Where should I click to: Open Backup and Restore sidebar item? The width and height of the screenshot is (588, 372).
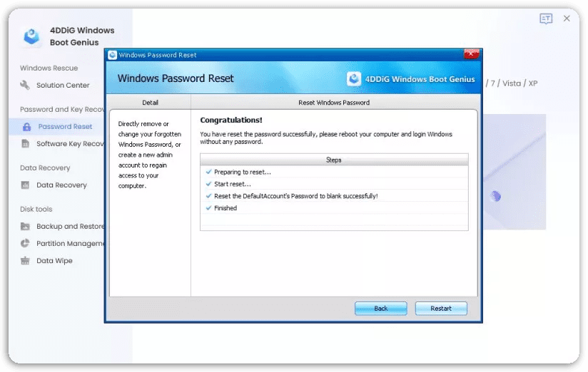coord(70,227)
